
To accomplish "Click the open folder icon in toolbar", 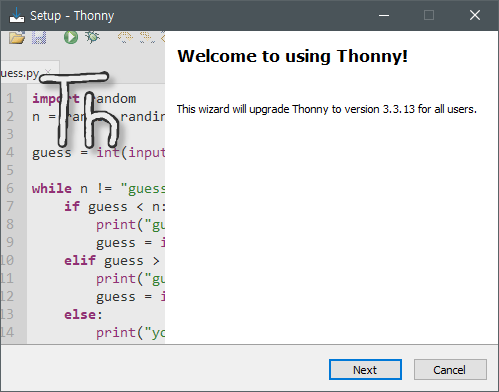I will [x=17, y=37].
